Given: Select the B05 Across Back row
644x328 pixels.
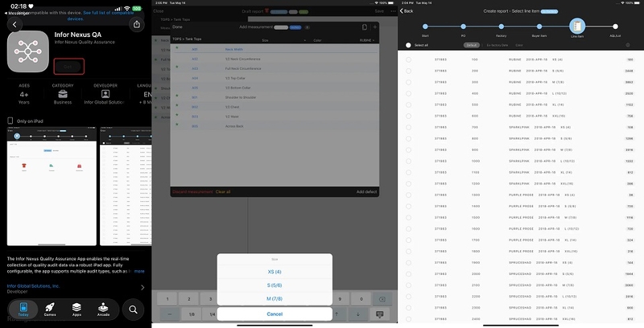Looking at the screenshot, I should coord(275,126).
